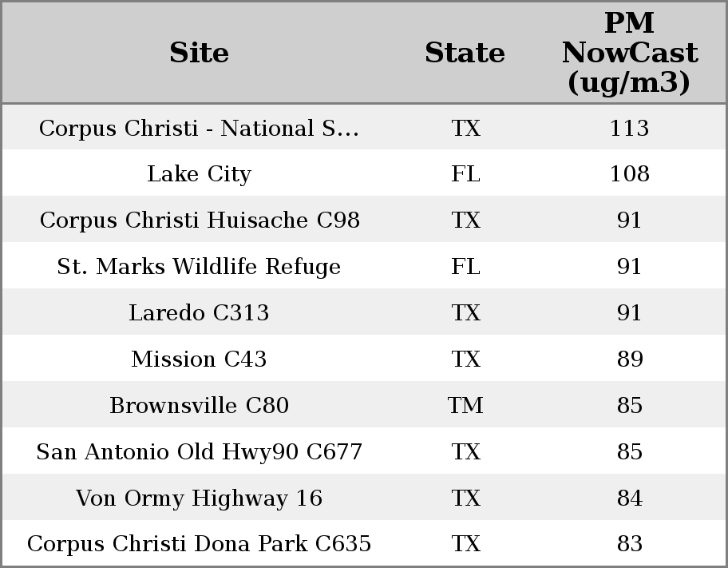The height and width of the screenshot is (568, 728).
Task: Click the Brownsville C80 site name
Action: [199, 405]
